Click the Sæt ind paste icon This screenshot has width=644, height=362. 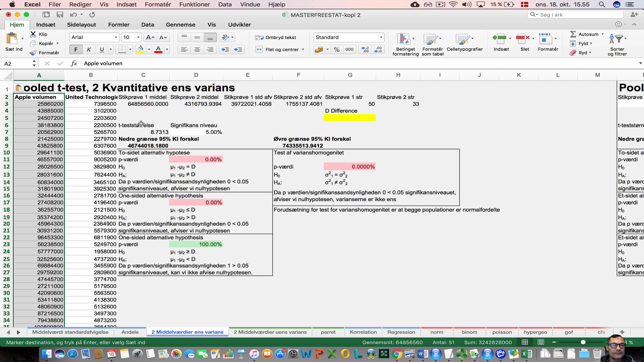(12, 39)
